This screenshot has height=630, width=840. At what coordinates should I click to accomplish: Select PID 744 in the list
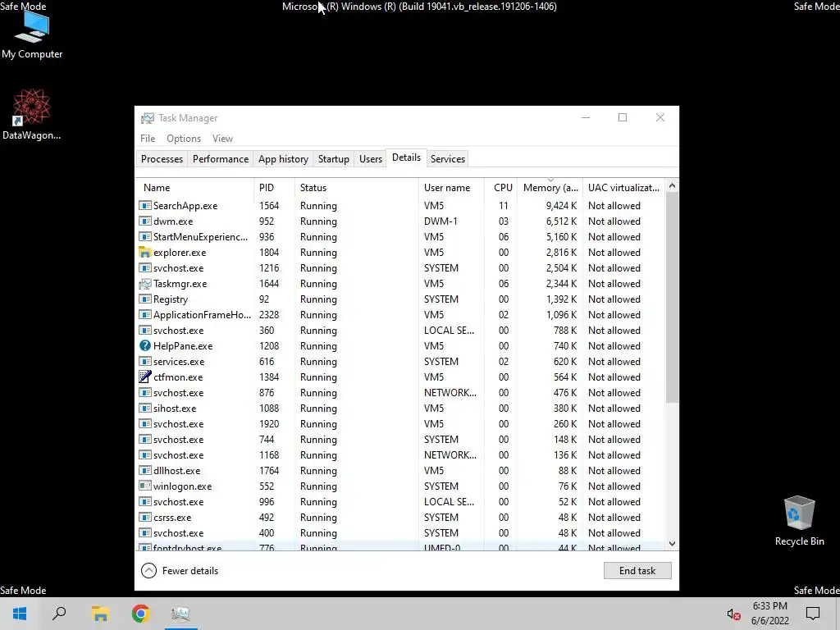coord(267,440)
